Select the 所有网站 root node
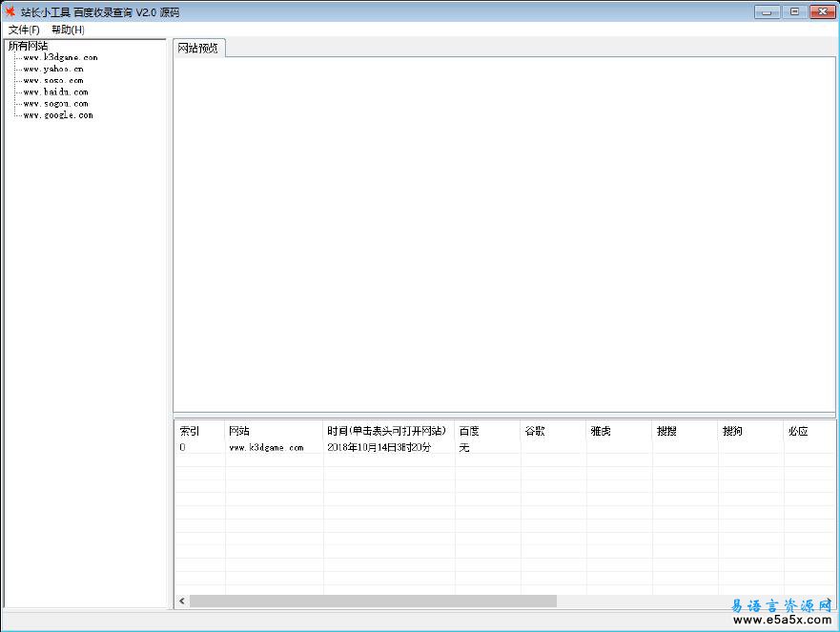840x632 pixels. (x=28, y=46)
